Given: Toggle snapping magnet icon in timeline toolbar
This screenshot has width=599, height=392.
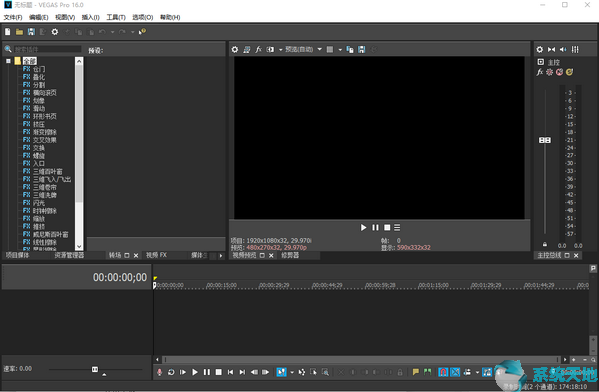Looking at the screenshot, I should click(x=443, y=372).
